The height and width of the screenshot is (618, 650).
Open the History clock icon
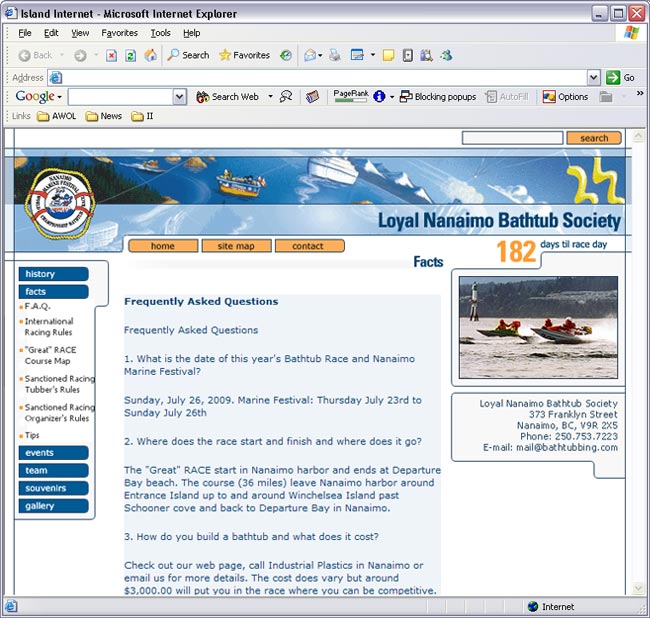tap(286, 55)
